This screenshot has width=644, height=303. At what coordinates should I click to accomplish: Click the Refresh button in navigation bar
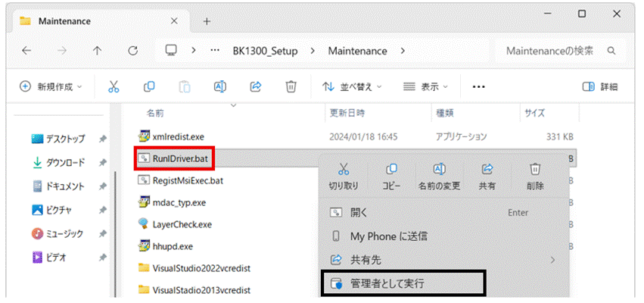[x=132, y=51]
